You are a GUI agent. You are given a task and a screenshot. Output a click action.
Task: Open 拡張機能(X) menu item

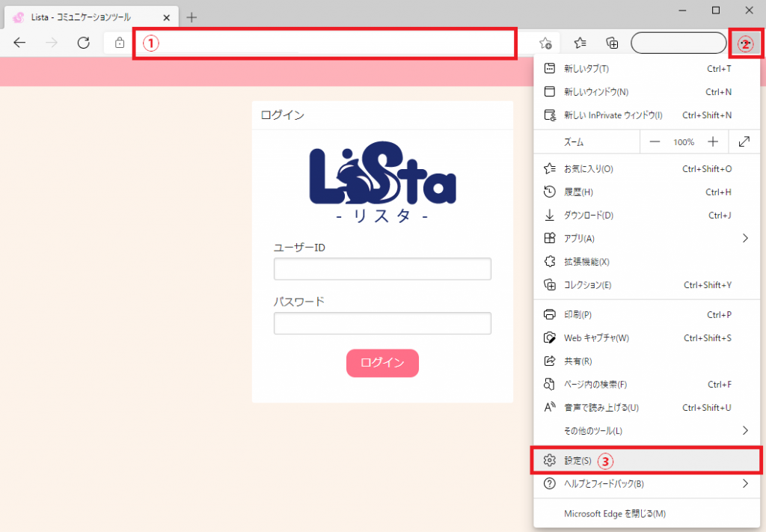pyautogui.click(x=646, y=262)
